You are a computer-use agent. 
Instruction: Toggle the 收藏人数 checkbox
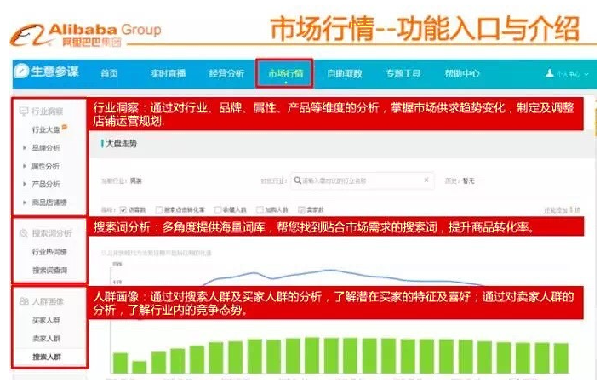(217, 210)
